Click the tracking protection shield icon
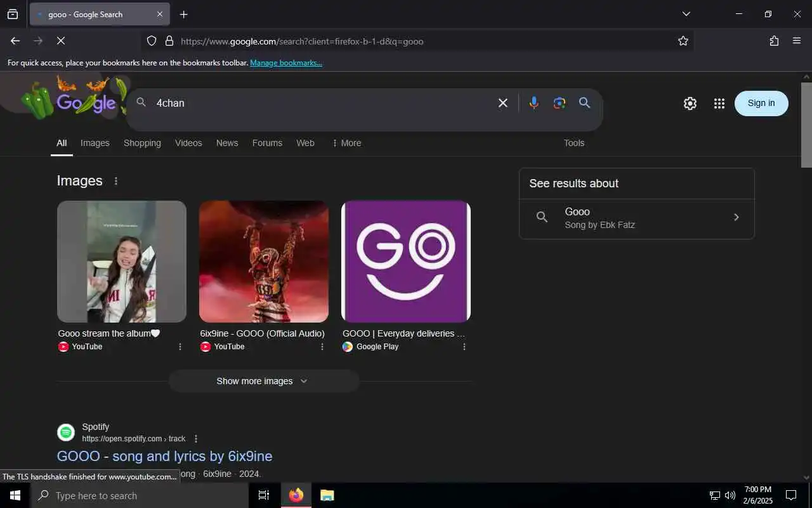 click(152, 41)
